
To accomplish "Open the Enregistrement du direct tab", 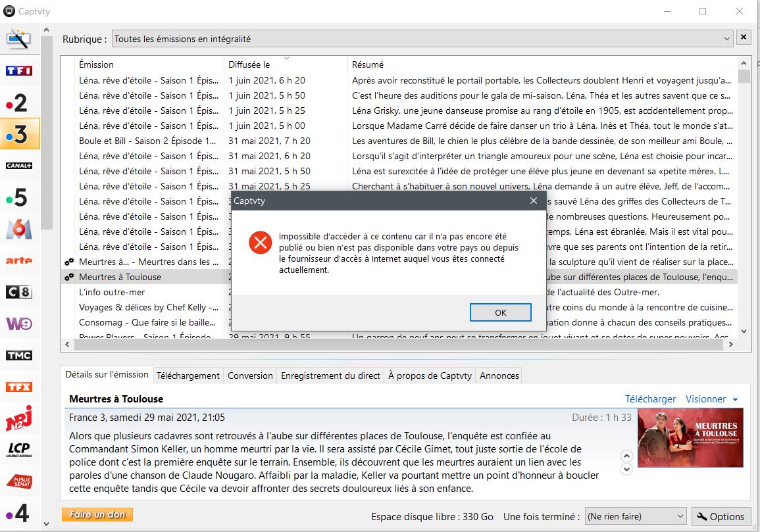I will (330, 375).
